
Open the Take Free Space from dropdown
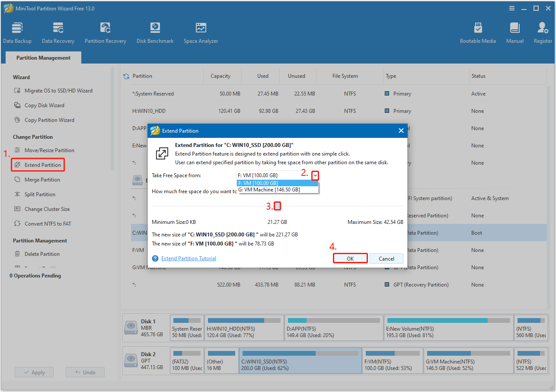click(x=315, y=175)
